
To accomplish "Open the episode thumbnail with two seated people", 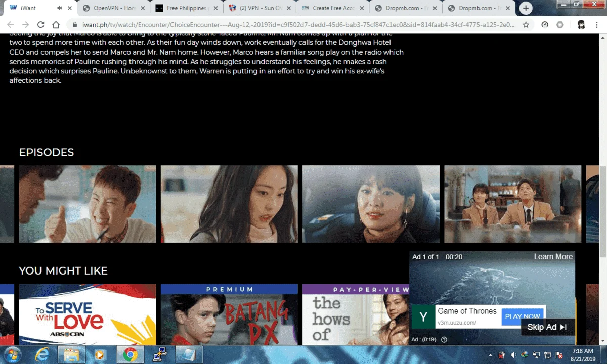I will click(512, 204).
